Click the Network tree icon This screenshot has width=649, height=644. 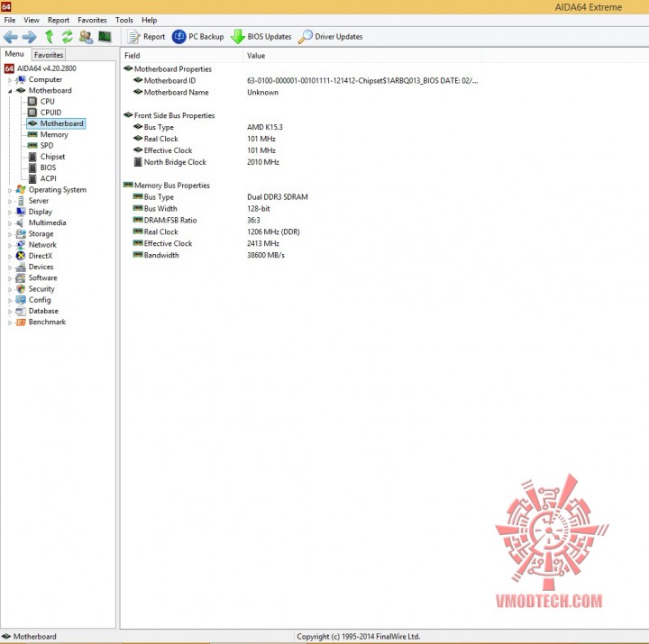tap(21, 245)
